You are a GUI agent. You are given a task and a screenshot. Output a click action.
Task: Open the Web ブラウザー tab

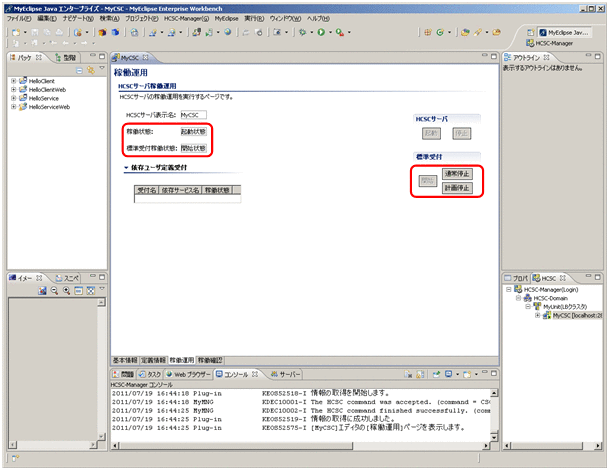192,373
